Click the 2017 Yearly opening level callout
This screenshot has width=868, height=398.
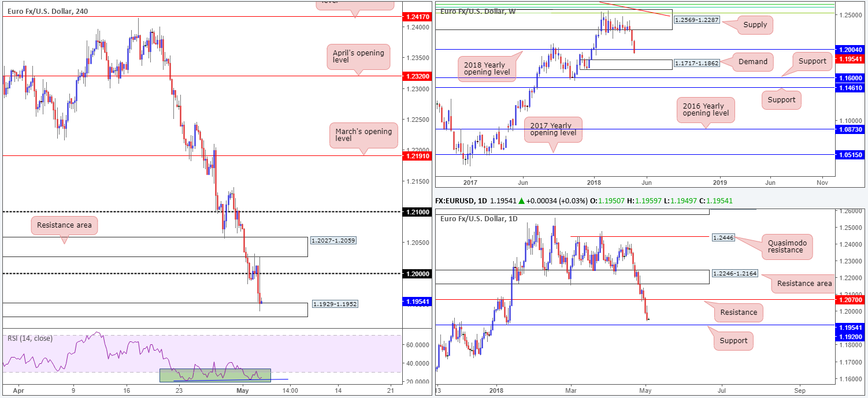[553, 129]
